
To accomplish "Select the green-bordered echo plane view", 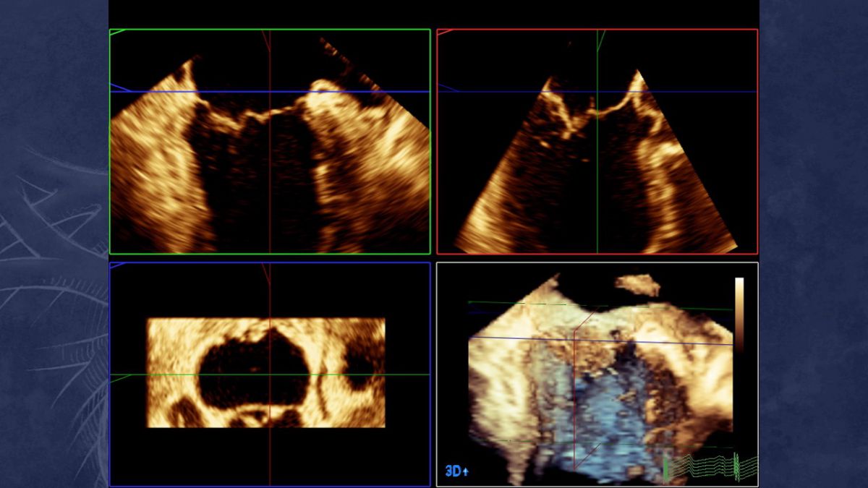I will 270,142.
